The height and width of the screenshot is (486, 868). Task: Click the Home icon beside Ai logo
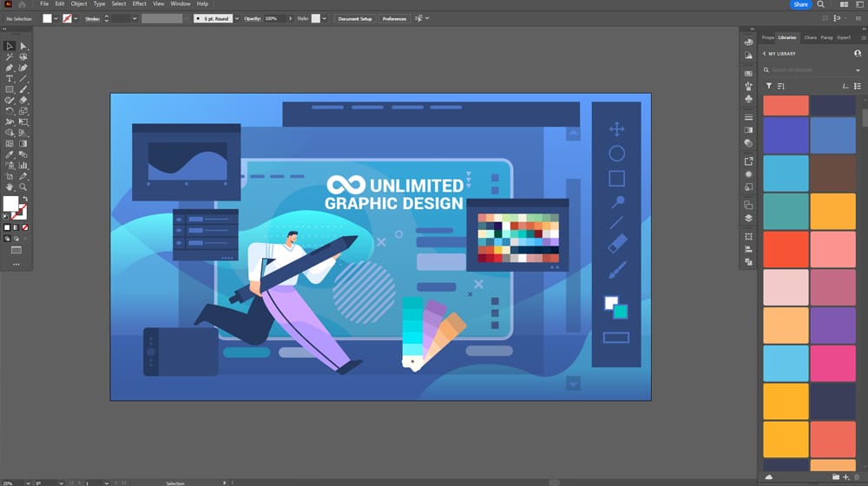point(23,3)
